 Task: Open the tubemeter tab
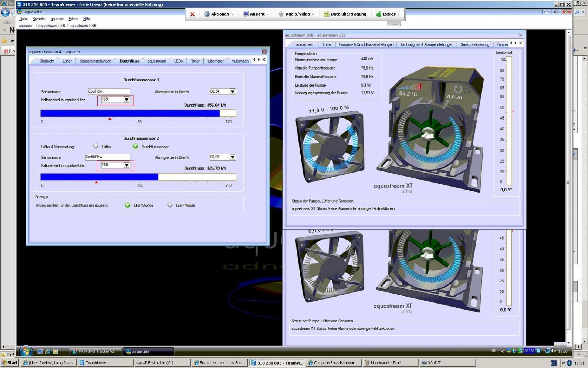pyautogui.click(x=215, y=61)
